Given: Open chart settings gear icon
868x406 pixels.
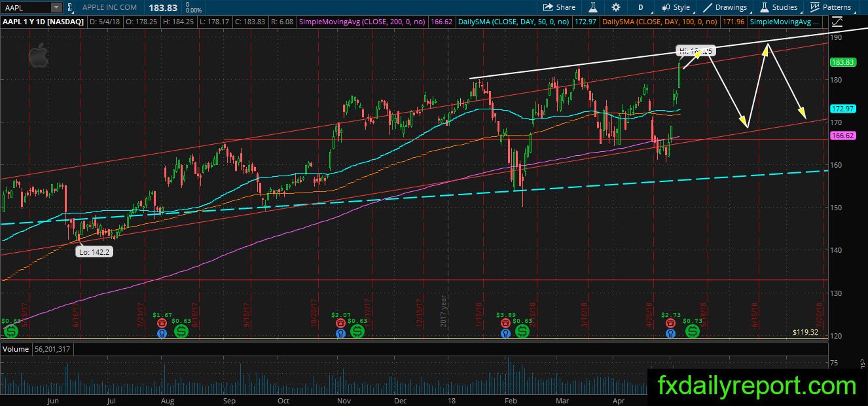Looking at the screenshot, I should click(615, 7).
